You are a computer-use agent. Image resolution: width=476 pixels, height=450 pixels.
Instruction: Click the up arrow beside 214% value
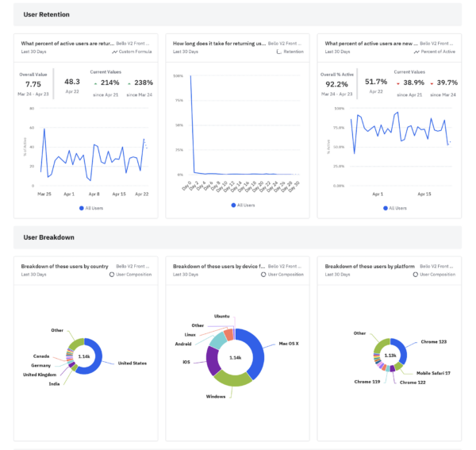(x=96, y=83)
